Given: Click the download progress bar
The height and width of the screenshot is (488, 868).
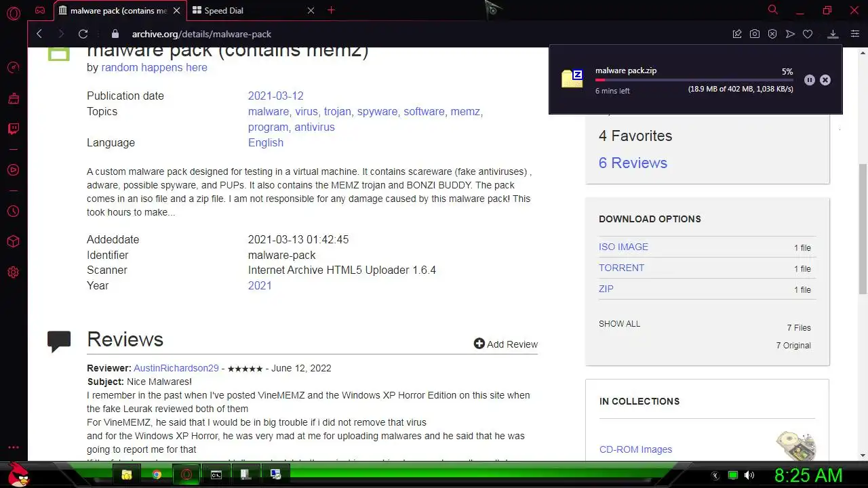Looking at the screenshot, I should [694, 80].
